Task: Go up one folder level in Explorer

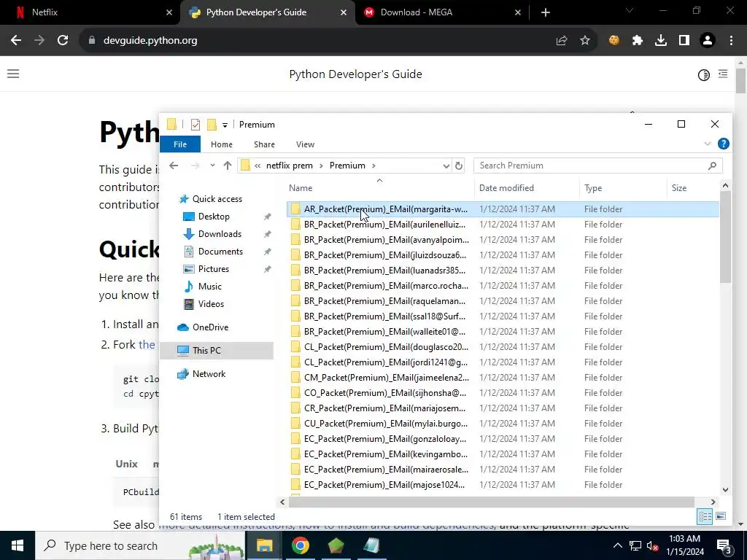Action: point(228,166)
